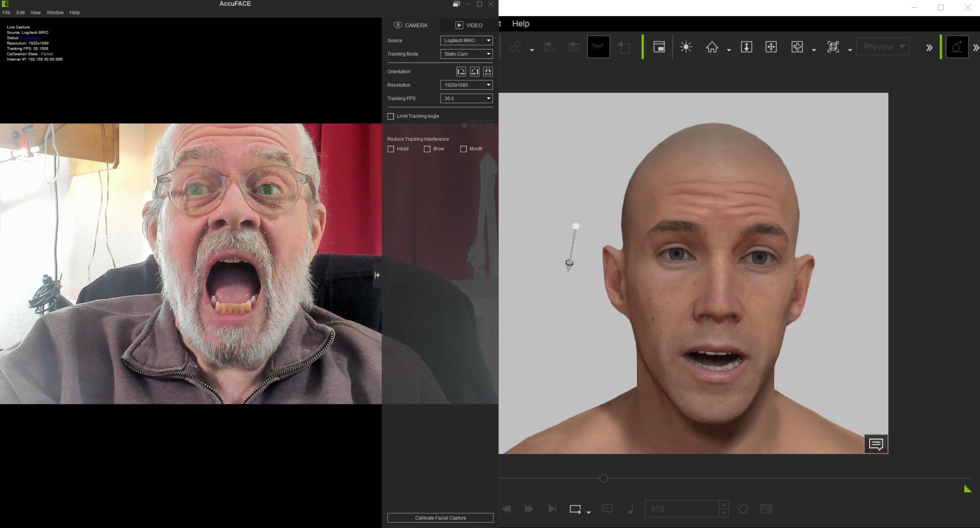Screen dimensions: 980x528
Task: Enable Brow tracking interference reduction
Action: [x=427, y=149]
